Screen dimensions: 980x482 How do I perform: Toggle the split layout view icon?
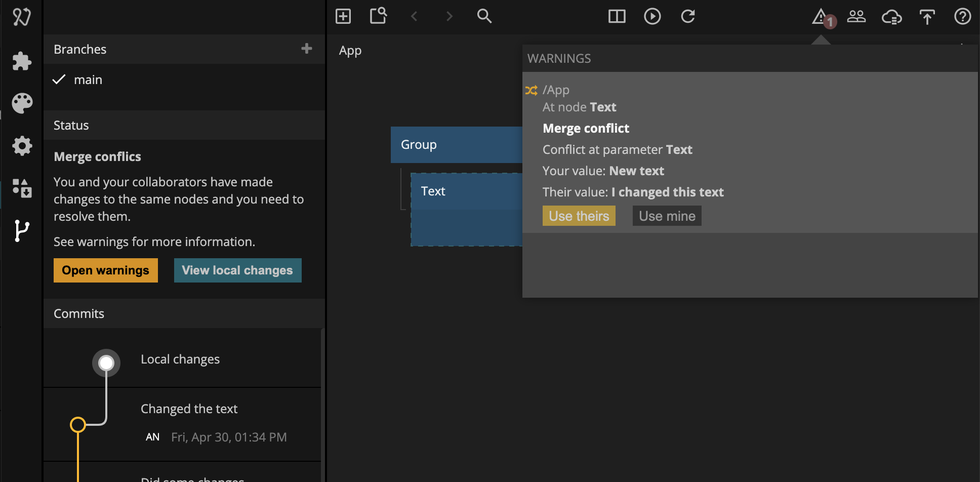click(x=617, y=17)
